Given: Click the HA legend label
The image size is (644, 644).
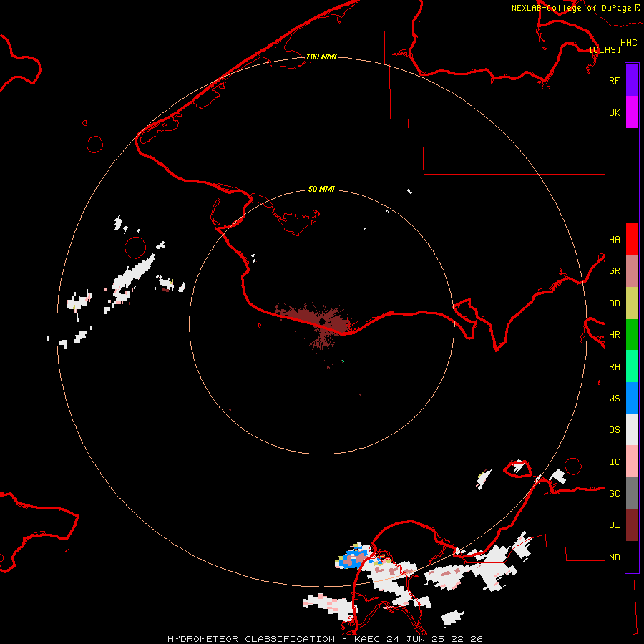Looking at the screenshot, I should pos(614,239).
